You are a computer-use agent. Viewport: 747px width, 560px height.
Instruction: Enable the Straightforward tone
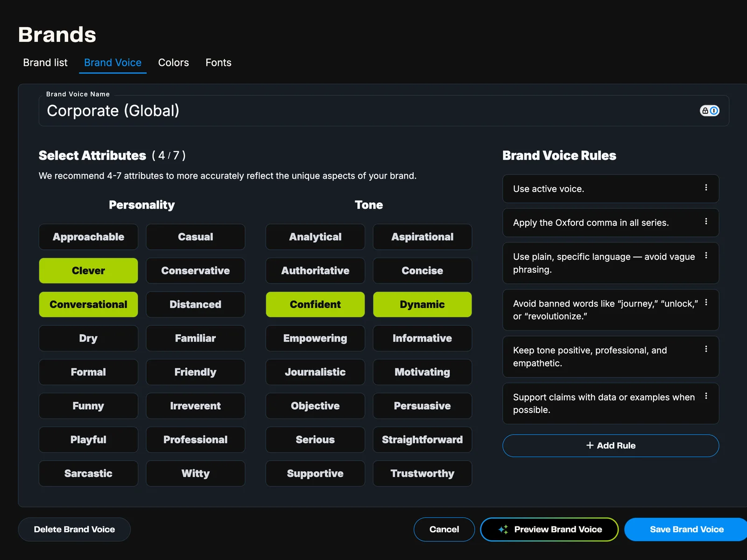pos(422,440)
